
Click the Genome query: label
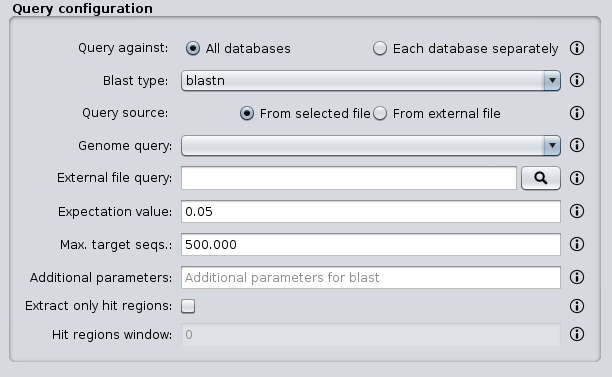click(x=125, y=146)
